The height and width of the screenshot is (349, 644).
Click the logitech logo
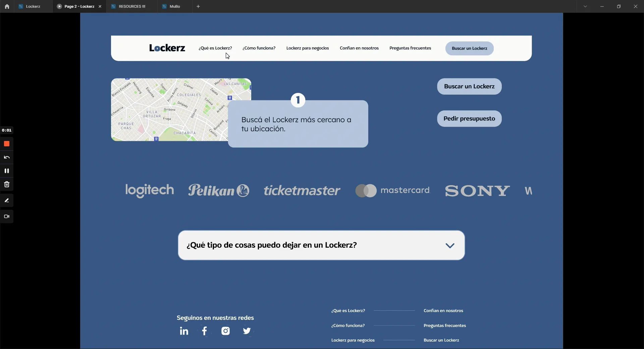pos(150,191)
